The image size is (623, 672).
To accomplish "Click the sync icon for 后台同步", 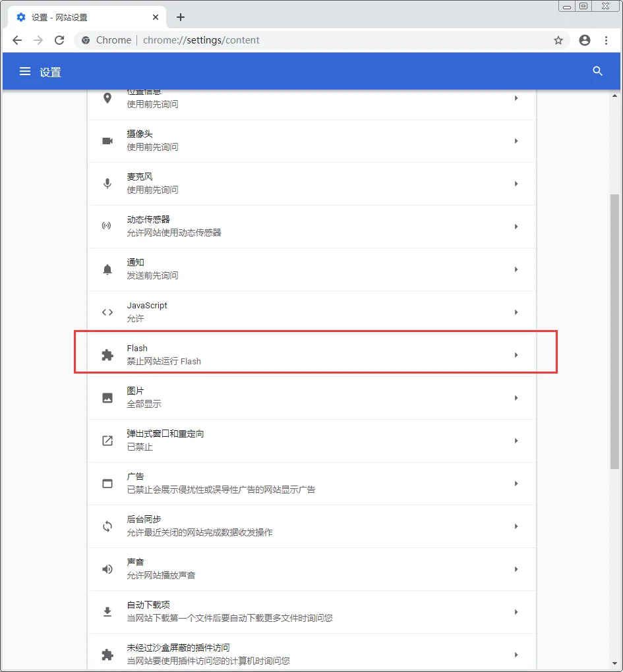I will click(x=107, y=526).
